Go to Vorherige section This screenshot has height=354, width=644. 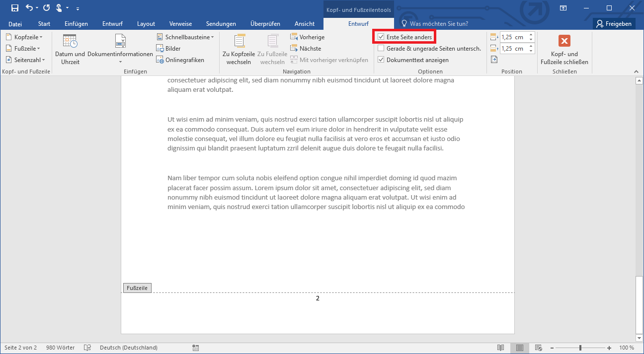pyautogui.click(x=307, y=37)
